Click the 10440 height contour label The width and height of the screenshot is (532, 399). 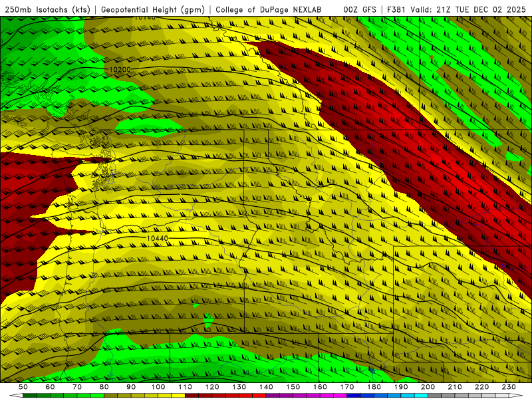point(157,238)
